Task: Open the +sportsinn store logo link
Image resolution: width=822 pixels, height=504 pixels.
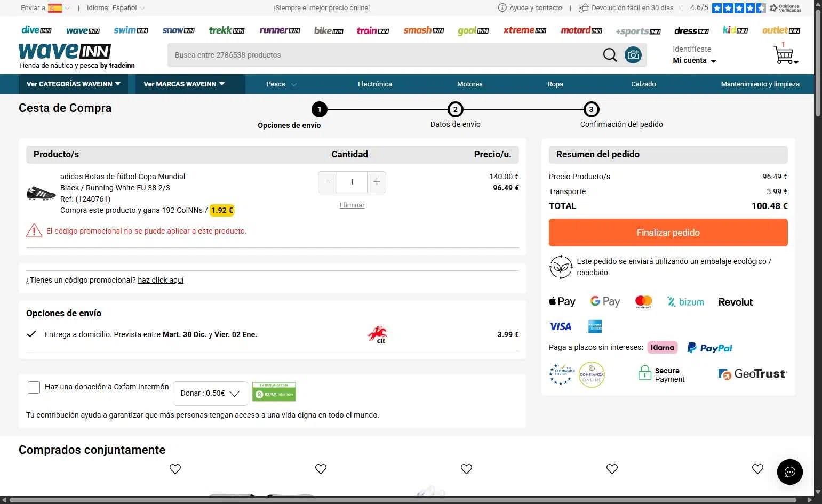Action: tap(638, 31)
